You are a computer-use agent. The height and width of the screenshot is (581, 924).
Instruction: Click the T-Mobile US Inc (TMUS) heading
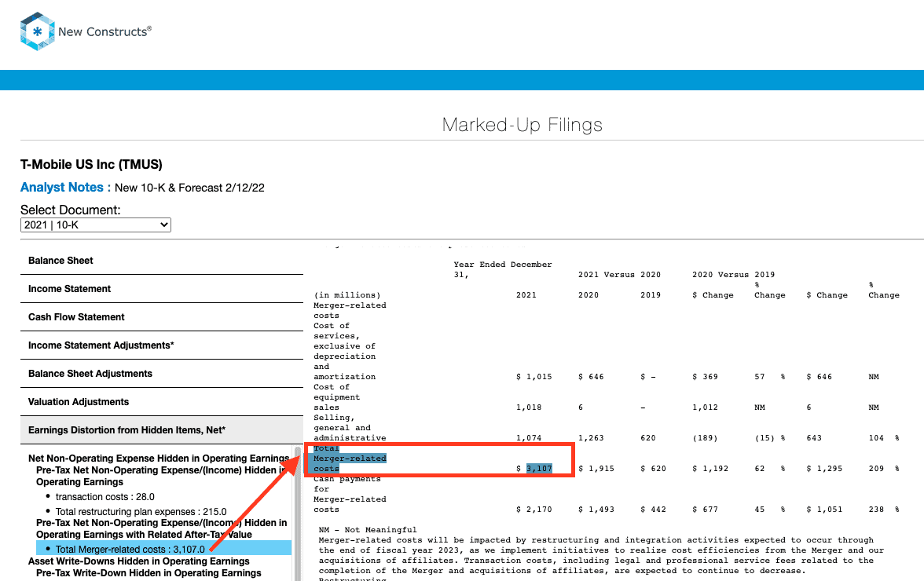[91, 164]
